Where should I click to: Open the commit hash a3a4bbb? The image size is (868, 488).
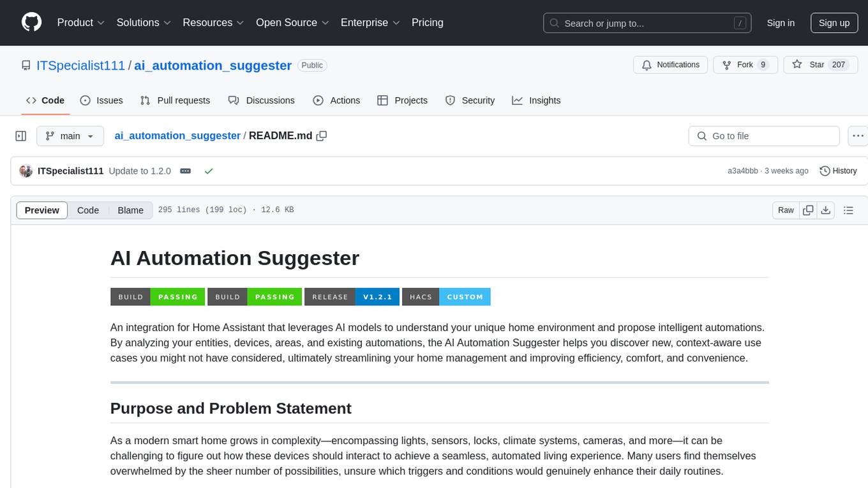pyautogui.click(x=743, y=171)
